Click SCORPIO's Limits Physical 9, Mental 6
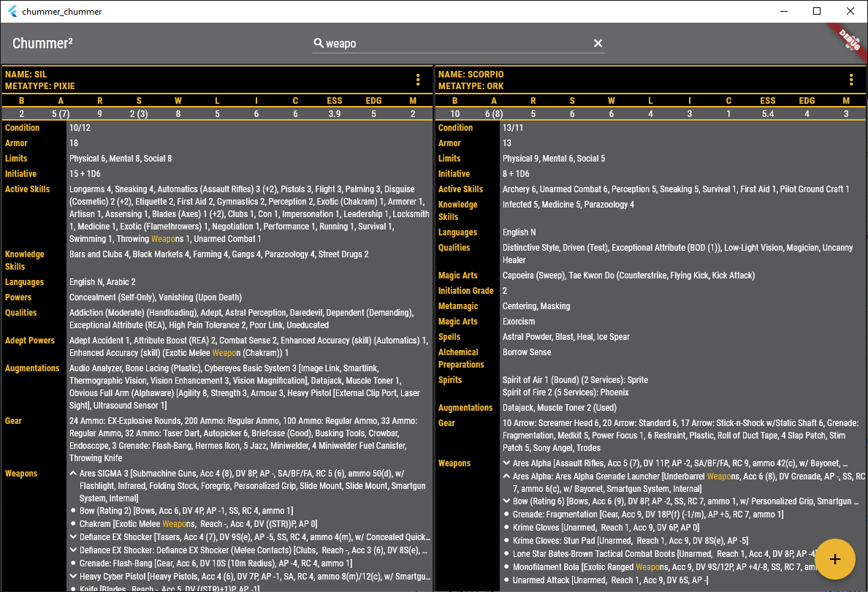 [554, 159]
